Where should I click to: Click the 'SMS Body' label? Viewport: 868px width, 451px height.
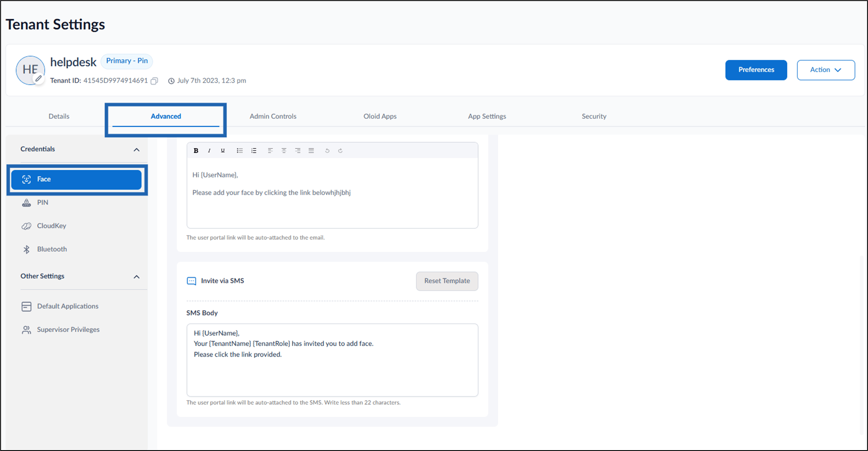202,313
